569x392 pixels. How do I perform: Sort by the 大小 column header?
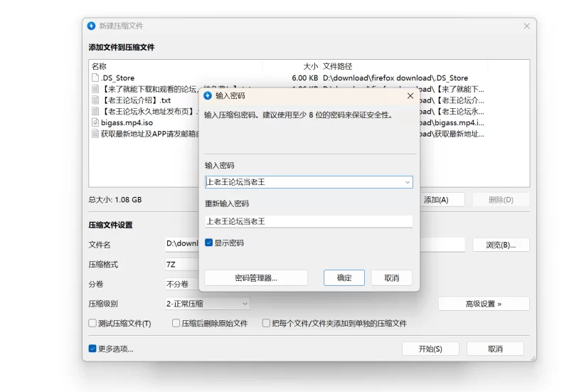tap(310, 66)
